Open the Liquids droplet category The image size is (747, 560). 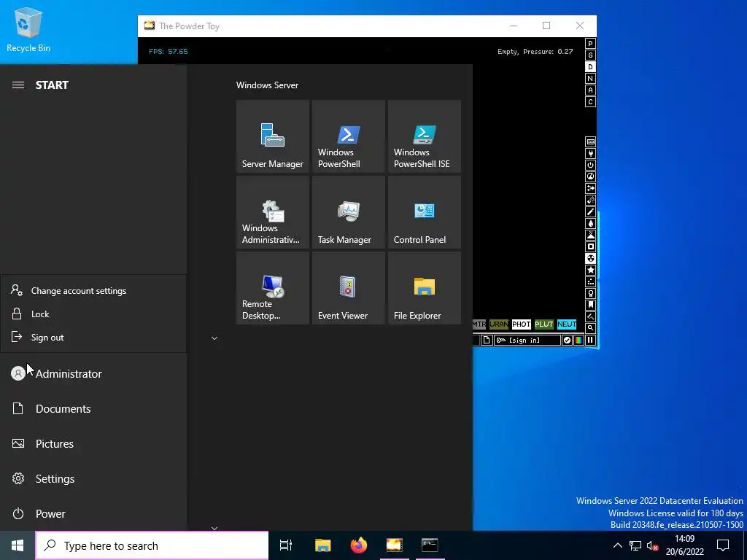590,223
